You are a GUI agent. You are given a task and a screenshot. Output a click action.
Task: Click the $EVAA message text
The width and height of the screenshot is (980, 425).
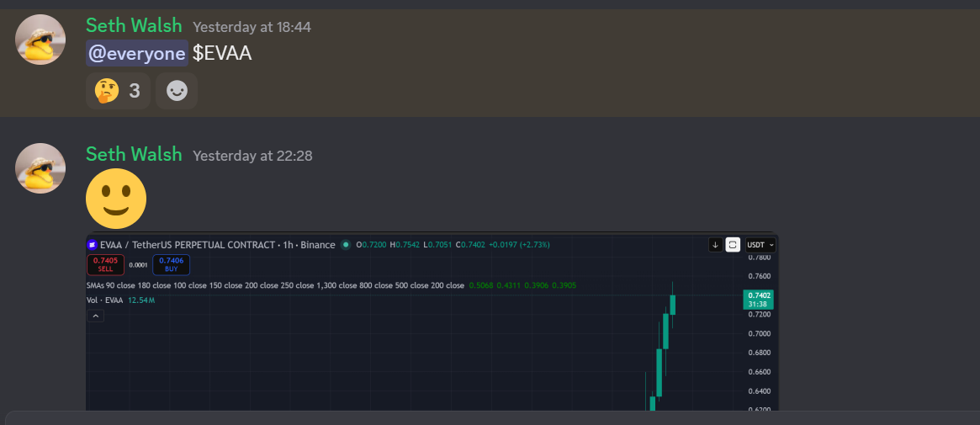click(222, 53)
